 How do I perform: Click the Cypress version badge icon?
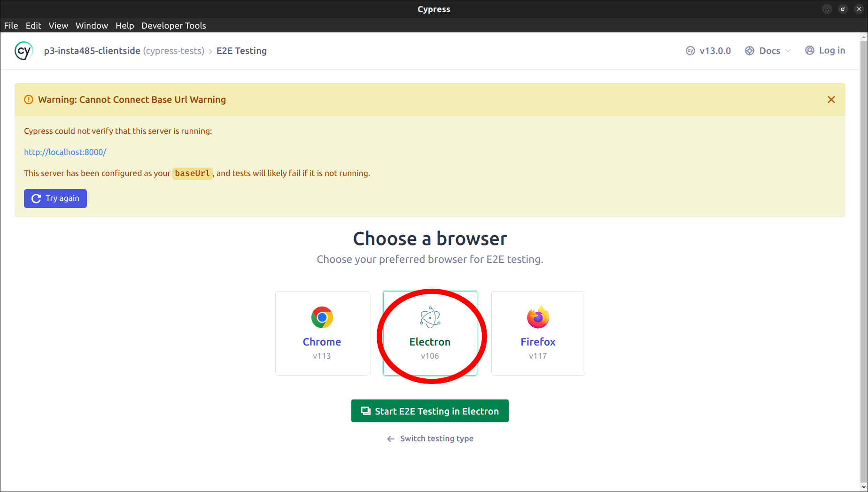click(690, 51)
